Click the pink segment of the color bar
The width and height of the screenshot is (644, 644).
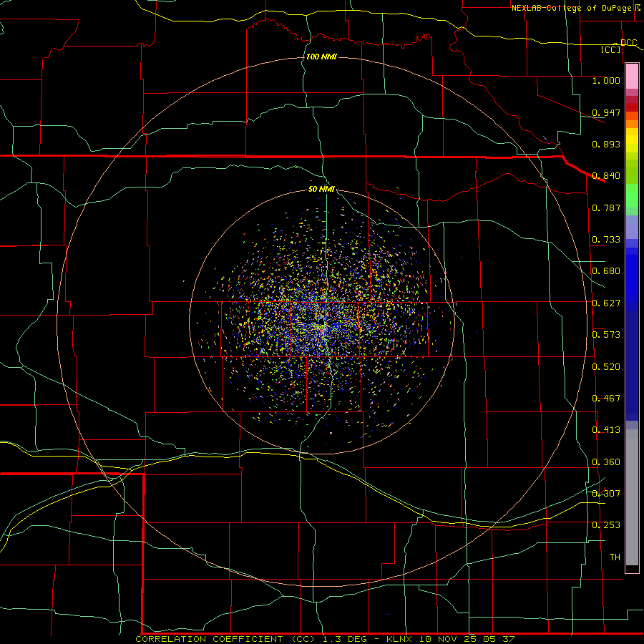click(x=632, y=77)
